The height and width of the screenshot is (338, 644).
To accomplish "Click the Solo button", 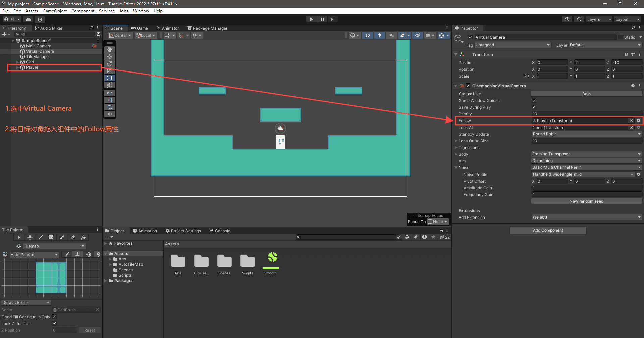I will pyautogui.click(x=587, y=94).
